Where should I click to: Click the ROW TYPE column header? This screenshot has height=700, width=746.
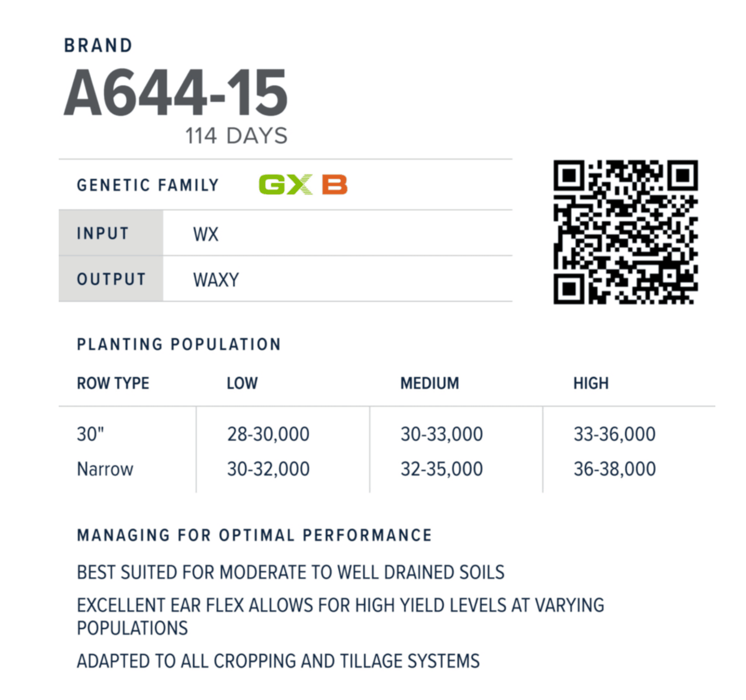pyautogui.click(x=113, y=383)
